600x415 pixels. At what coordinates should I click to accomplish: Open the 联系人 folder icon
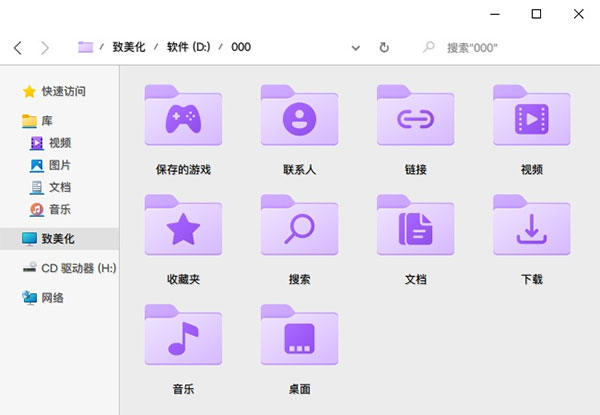[299, 119]
